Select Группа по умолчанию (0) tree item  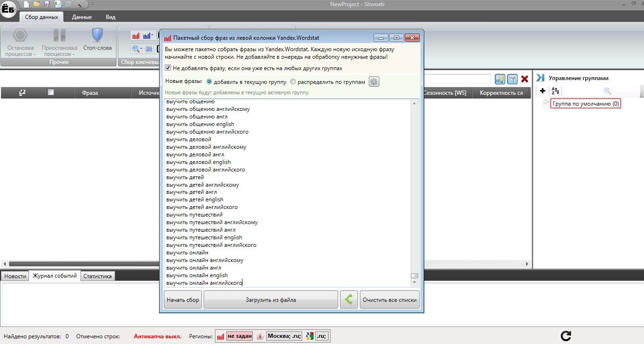click(586, 104)
